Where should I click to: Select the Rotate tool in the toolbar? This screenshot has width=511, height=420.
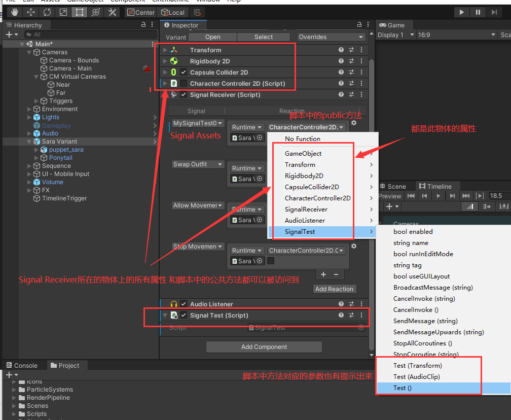tap(47, 12)
